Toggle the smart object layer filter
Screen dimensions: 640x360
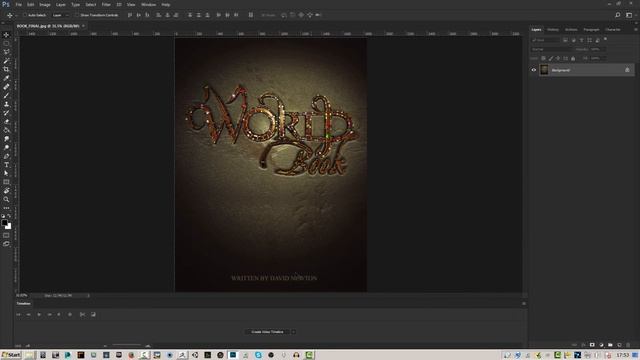pos(598,40)
